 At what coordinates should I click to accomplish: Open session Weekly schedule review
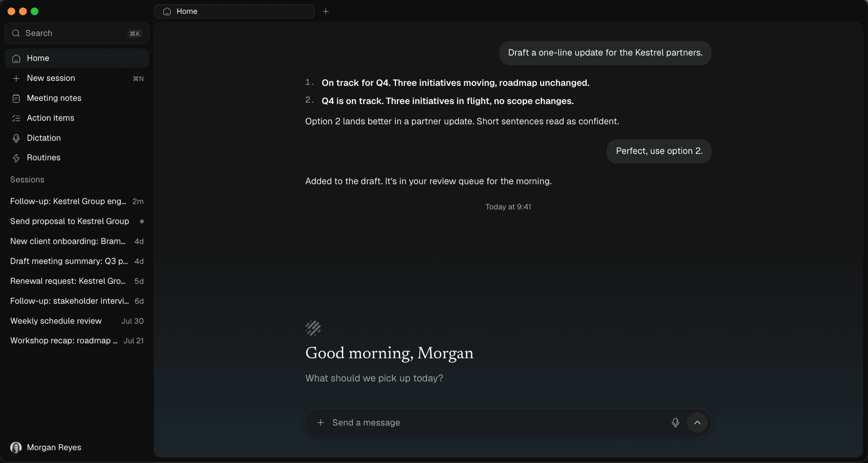[77, 321]
